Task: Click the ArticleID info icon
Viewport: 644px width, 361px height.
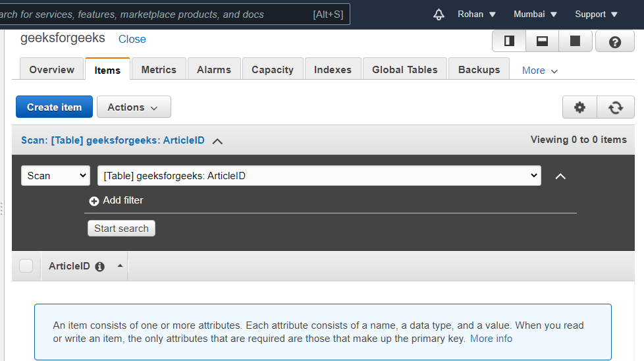Action: point(100,267)
